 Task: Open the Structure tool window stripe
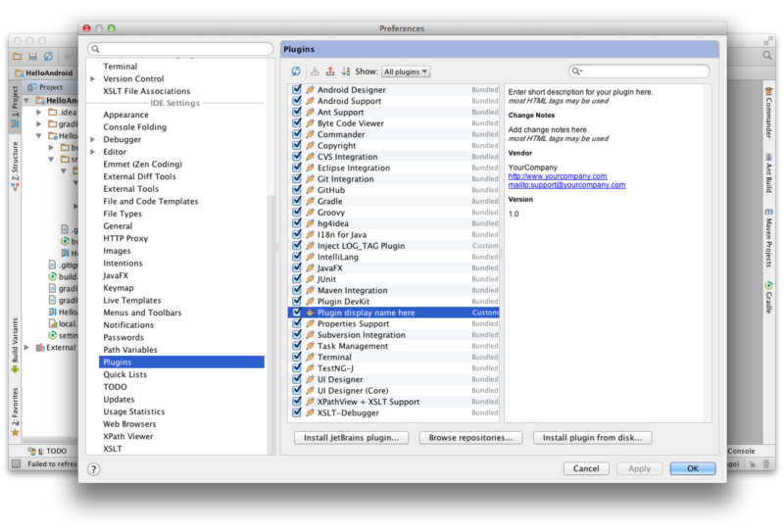click(x=15, y=166)
